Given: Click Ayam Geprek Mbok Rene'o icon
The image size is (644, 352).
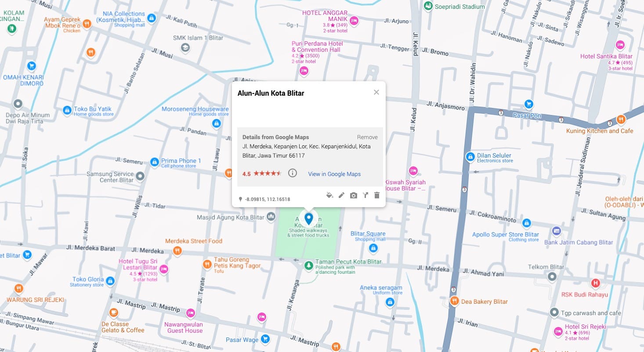Looking at the screenshot, I should tap(87, 24).
